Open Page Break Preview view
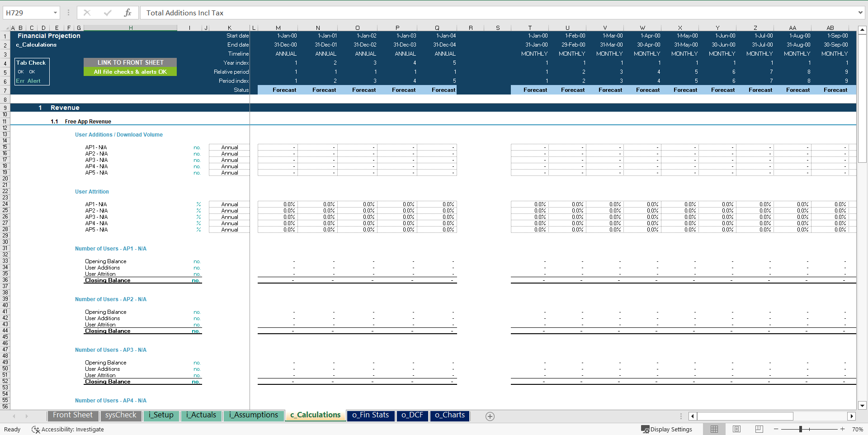This screenshot has height=435, width=868. click(759, 429)
